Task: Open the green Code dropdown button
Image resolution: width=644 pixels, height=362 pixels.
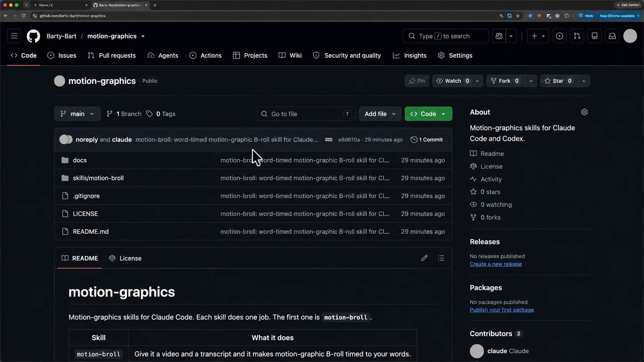Action: [428, 114]
